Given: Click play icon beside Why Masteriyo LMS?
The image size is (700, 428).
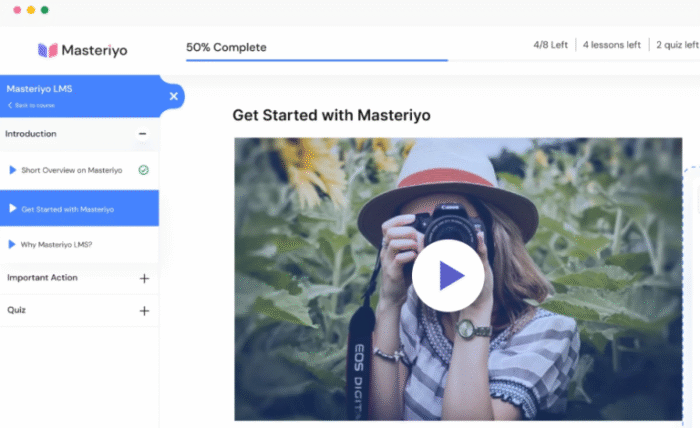Looking at the screenshot, I should 12,244.
